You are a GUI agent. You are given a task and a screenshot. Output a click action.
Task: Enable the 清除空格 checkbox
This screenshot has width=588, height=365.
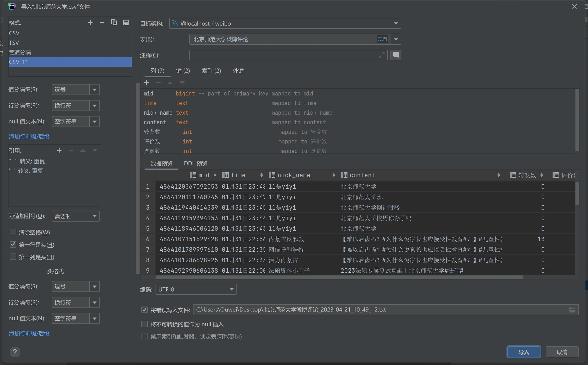point(13,232)
